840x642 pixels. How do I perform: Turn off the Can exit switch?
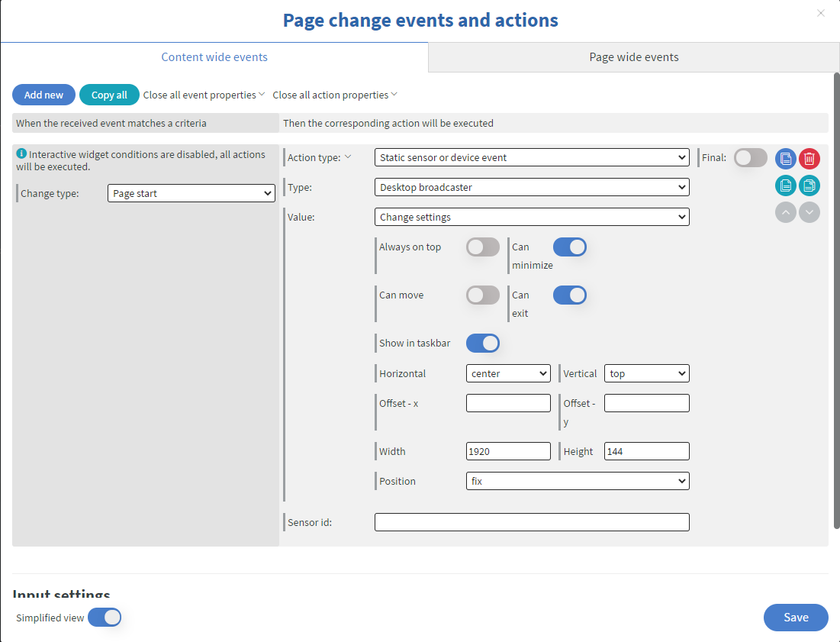tap(569, 295)
